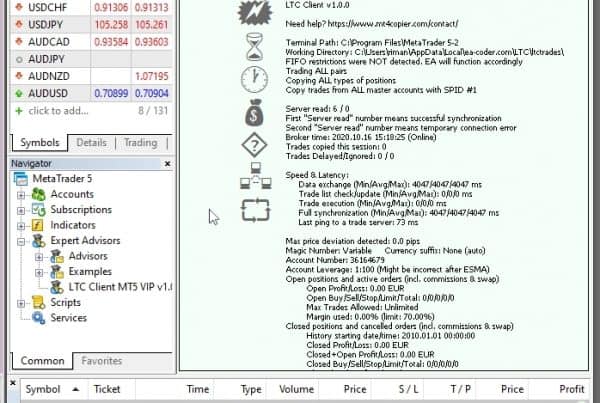Click the network computers icon

(x=256, y=176)
